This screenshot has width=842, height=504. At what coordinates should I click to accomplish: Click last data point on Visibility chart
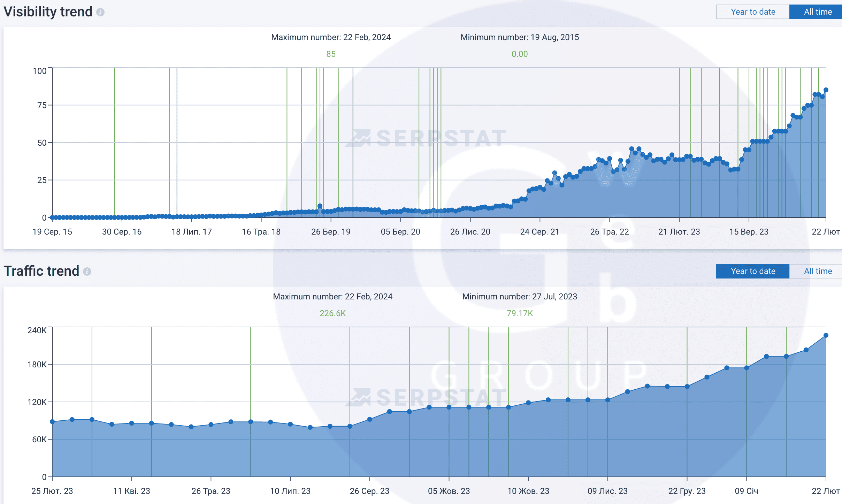coord(826,90)
